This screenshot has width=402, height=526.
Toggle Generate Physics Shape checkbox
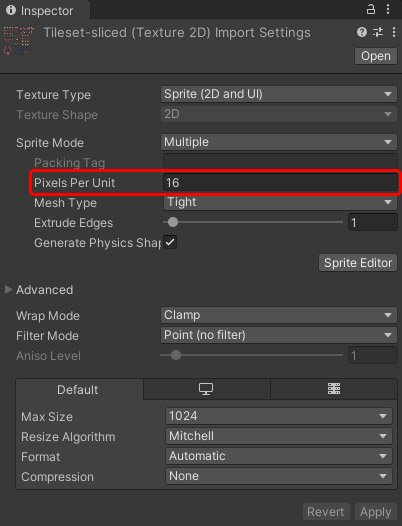170,242
